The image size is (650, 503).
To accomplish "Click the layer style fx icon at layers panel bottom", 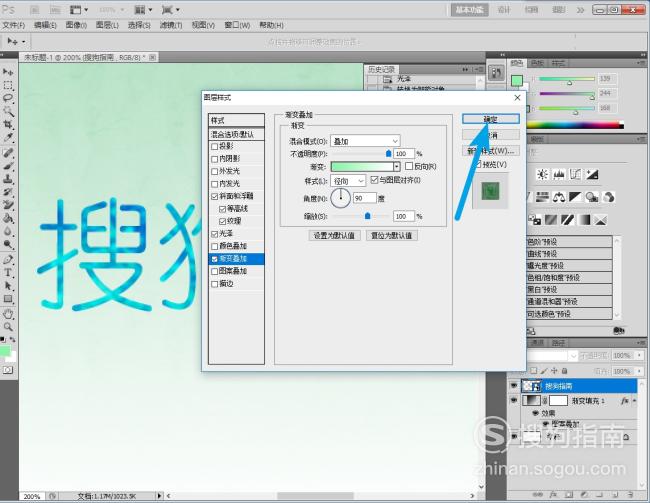I will coord(553,495).
